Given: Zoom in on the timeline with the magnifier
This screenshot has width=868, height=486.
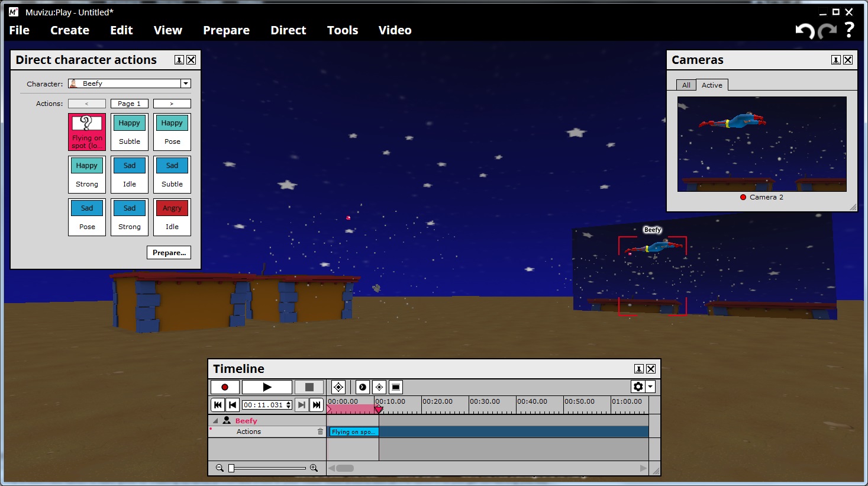Looking at the screenshot, I should [x=314, y=468].
